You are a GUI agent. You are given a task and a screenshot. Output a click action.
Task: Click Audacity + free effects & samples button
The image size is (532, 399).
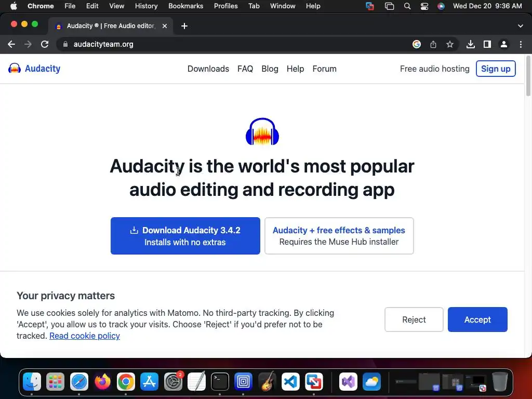coord(339,236)
